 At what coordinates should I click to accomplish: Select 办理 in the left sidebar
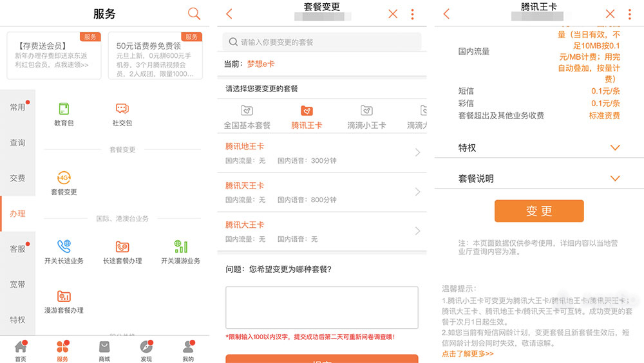coord(17,214)
